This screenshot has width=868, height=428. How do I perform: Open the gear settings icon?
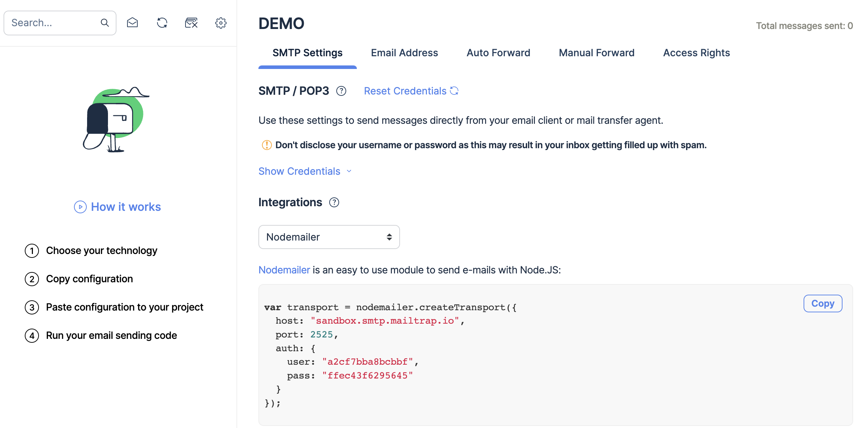point(221,23)
